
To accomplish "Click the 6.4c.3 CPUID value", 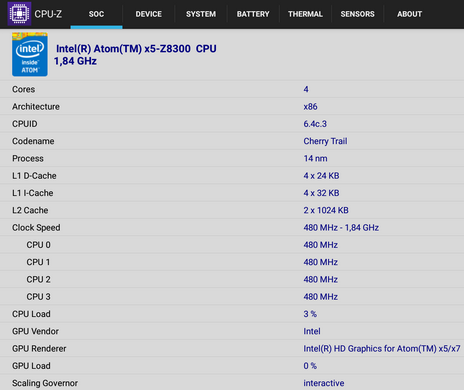I will tap(315, 124).
